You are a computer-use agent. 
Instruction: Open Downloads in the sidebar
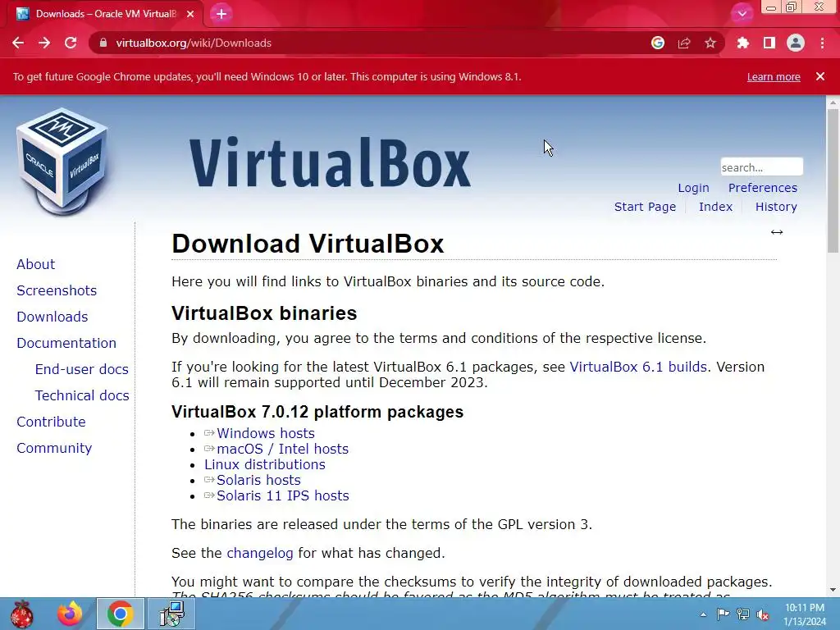[x=52, y=317]
